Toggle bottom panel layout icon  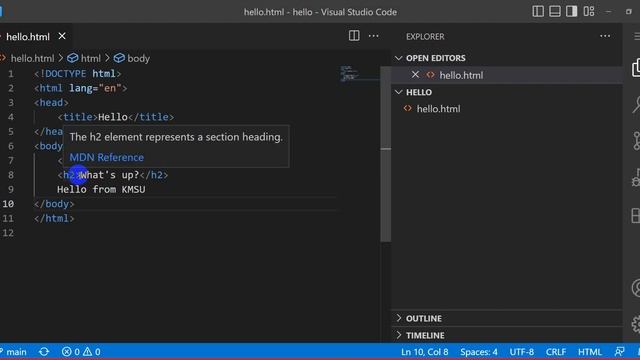(555, 11)
